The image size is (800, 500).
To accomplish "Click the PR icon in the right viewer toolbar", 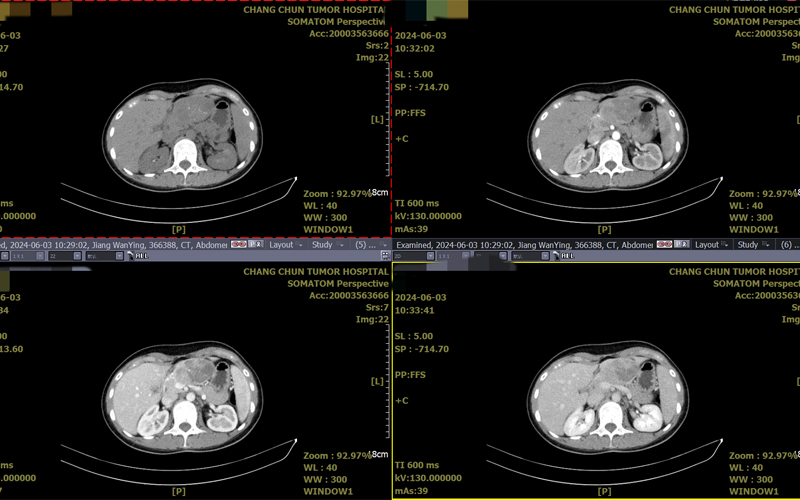I will [x=682, y=244].
